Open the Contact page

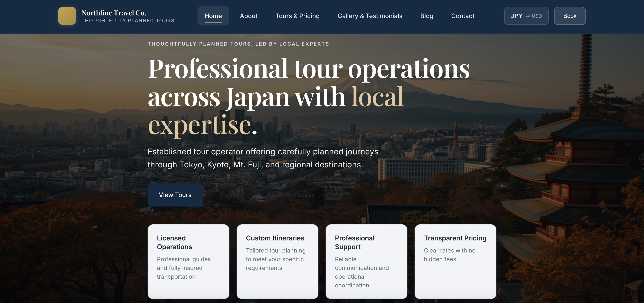click(463, 16)
